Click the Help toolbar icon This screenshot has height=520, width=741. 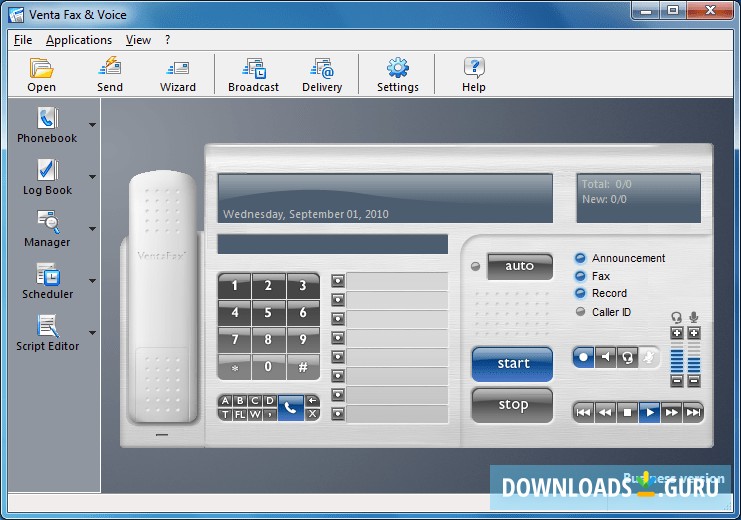click(474, 75)
